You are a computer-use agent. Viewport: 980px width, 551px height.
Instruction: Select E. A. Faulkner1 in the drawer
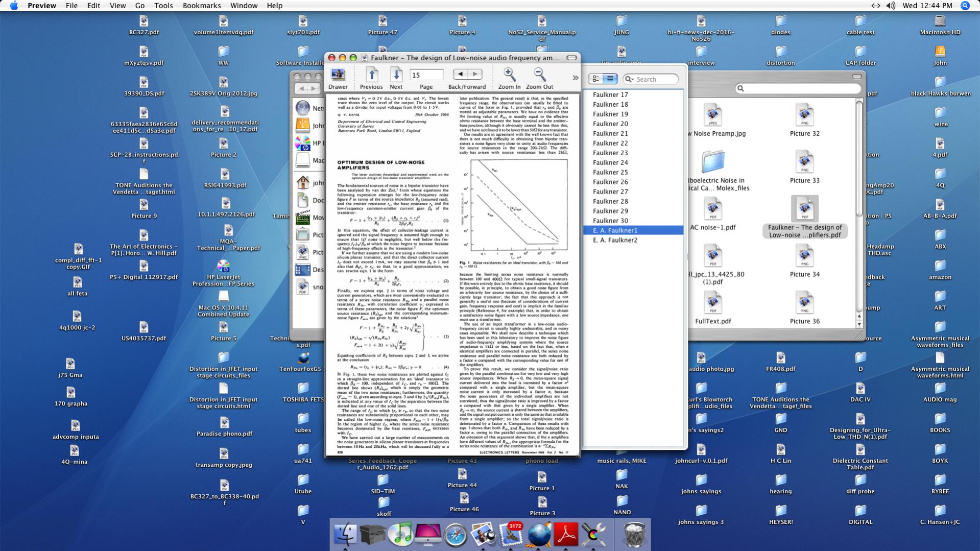pyautogui.click(x=633, y=230)
